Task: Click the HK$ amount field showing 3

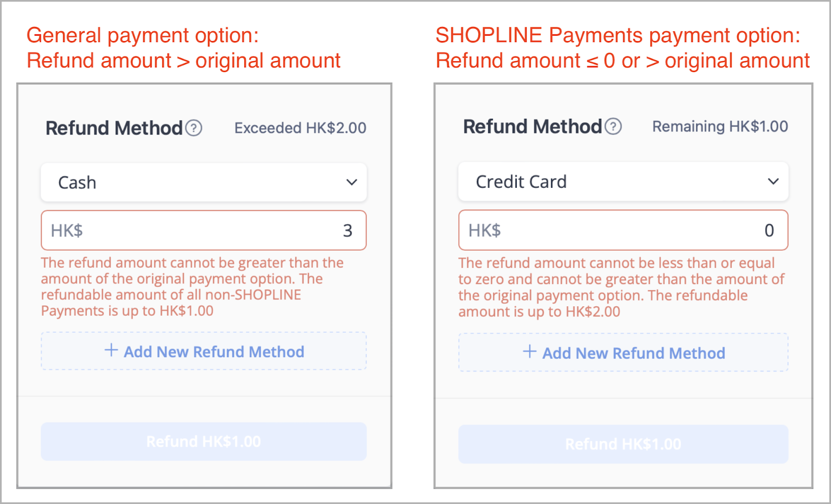Action: [x=204, y=230]
